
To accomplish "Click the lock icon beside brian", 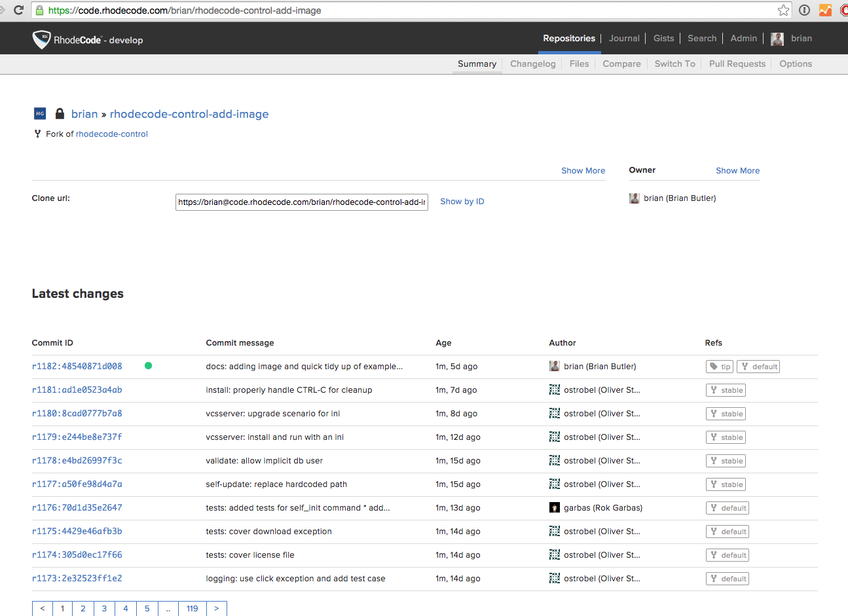I will 60,114.
